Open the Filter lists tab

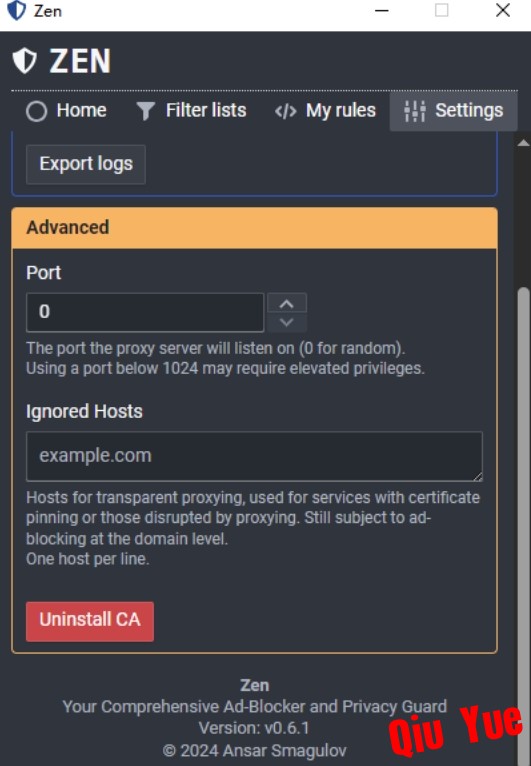[191, 111]
